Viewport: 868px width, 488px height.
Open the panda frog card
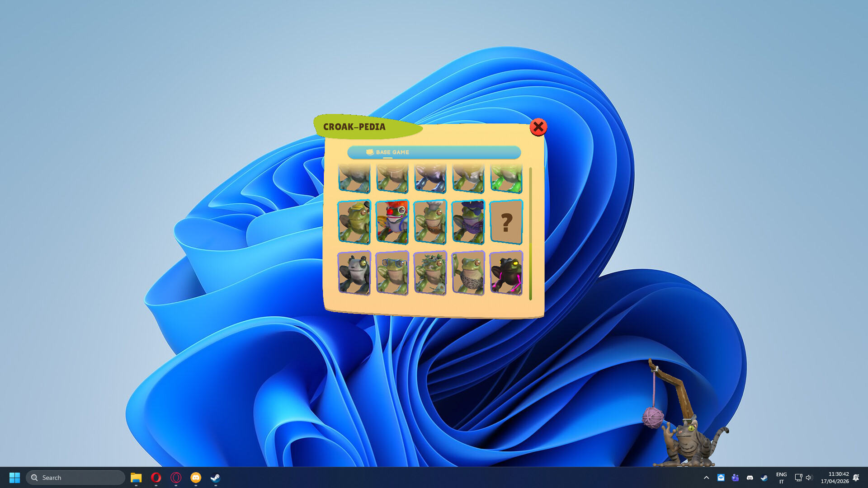pos(354,273)
